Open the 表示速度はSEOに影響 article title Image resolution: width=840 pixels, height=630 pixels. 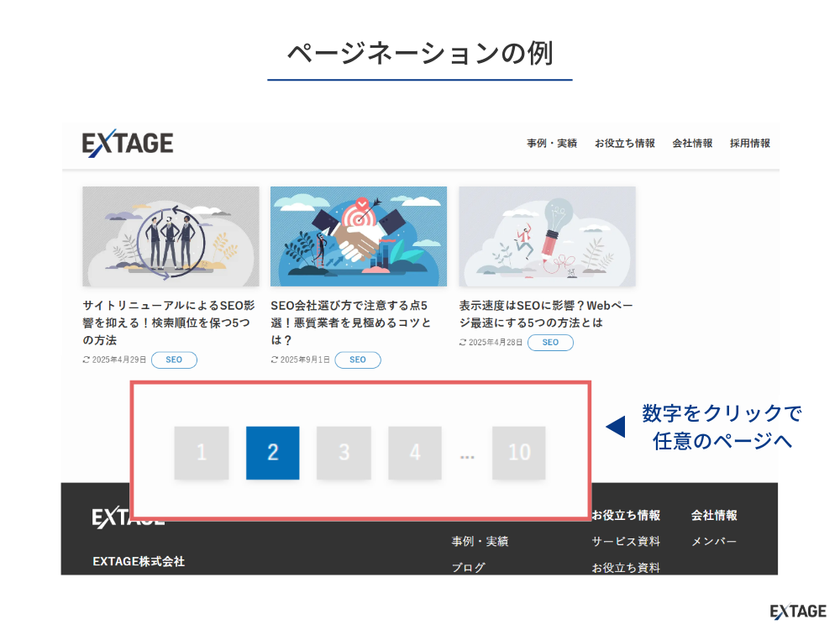coord(546,313)
